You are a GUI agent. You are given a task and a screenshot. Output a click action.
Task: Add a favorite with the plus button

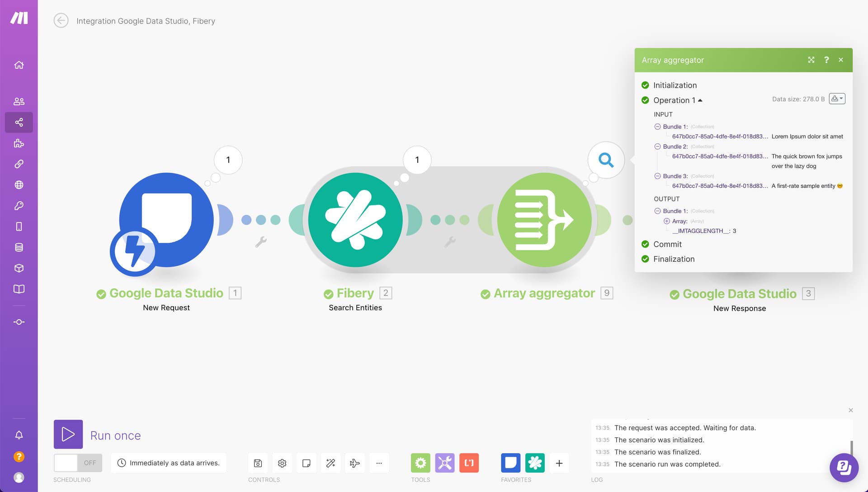tap(559, 463)
